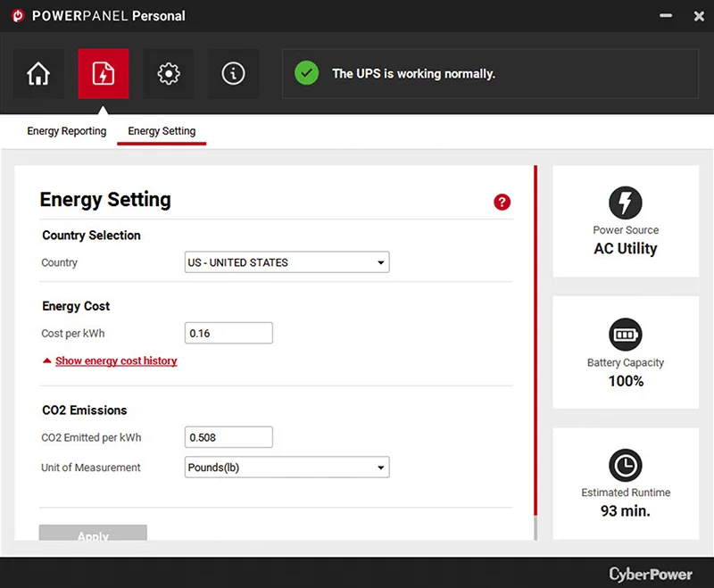This screenshot has height=588, width=714.
Task: Select the Energy Setting tab
Action: 162,131
